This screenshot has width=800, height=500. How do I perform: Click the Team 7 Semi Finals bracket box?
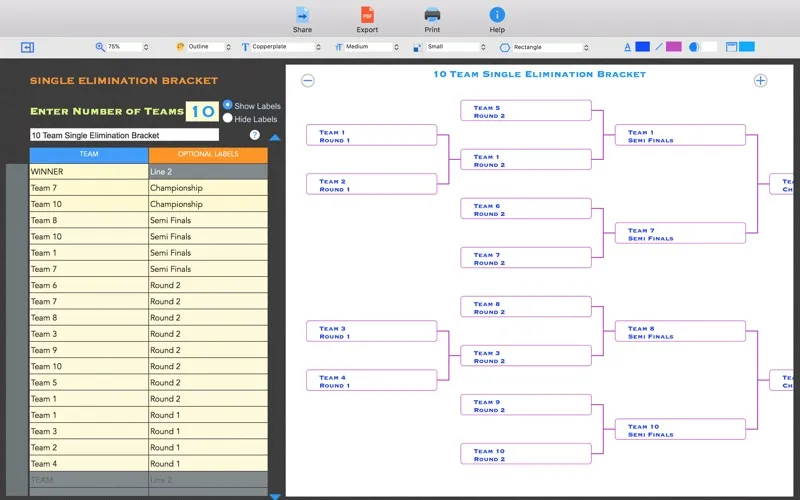click(680, 233)
